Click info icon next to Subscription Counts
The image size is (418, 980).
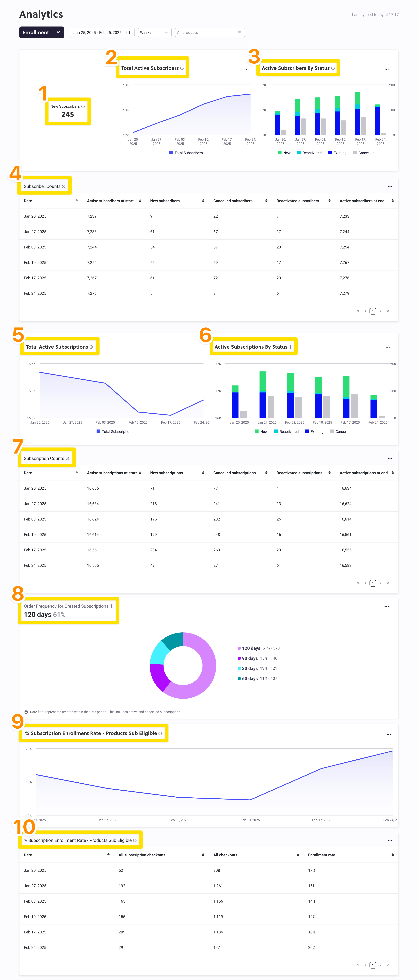67,458
